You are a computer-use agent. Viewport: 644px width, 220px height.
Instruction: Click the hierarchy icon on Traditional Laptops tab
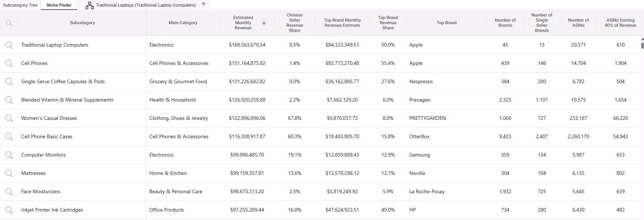89,5
